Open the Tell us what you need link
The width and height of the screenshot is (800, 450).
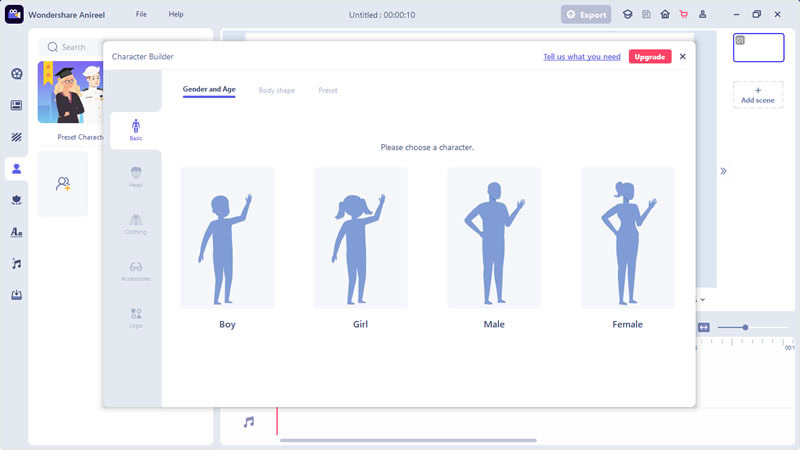582,57
